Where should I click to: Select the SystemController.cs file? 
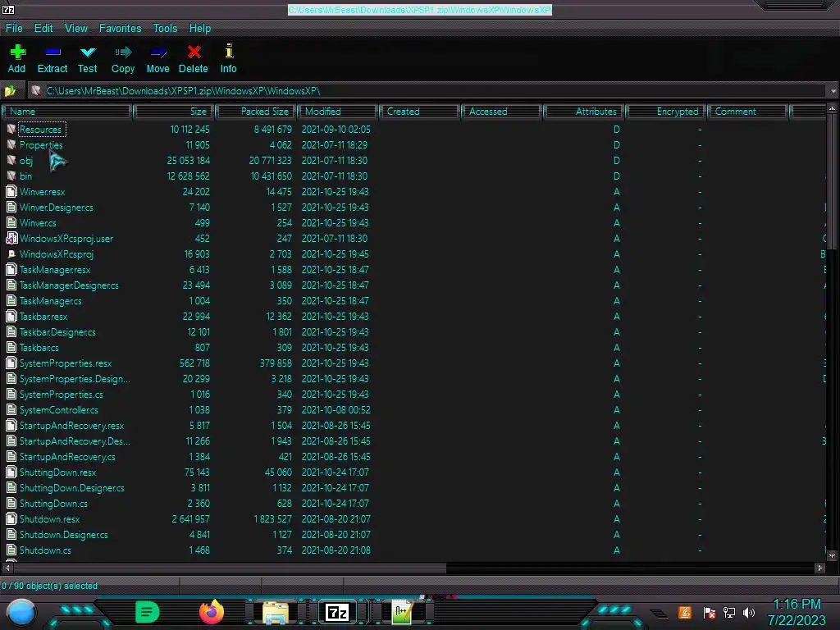(x=59, y=410)
